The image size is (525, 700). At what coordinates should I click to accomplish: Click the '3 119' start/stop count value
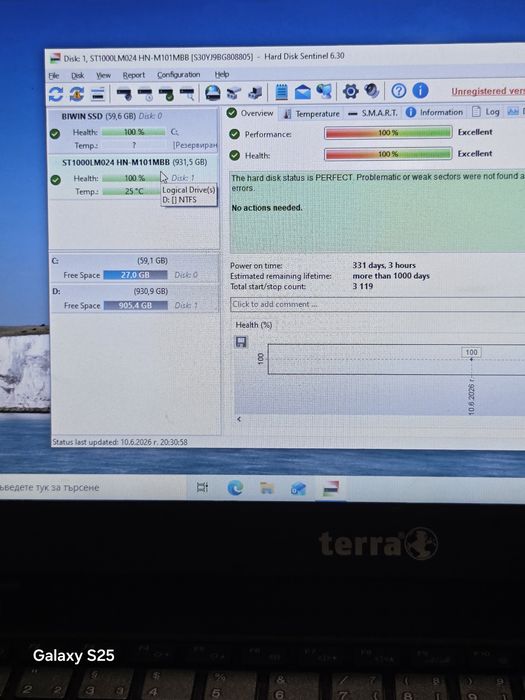tap(362, 286)
